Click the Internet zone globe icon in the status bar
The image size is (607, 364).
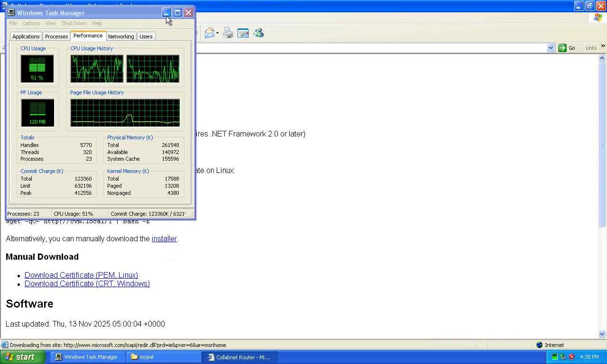[539, 345]
